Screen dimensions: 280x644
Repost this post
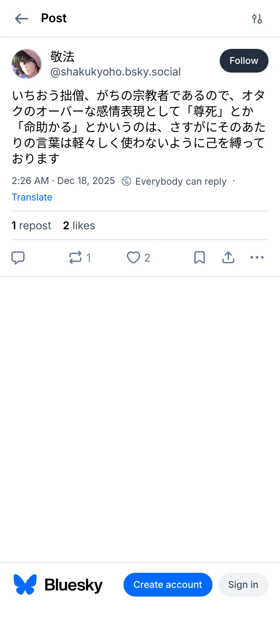75,258
